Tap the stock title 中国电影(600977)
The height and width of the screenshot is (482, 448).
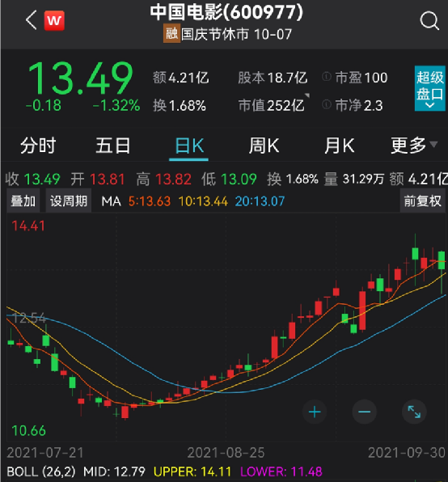point(226,12)
